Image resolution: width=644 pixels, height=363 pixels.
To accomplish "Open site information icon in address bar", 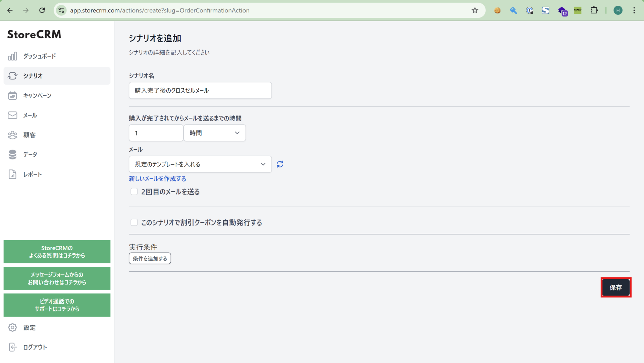I will [61, 10].
